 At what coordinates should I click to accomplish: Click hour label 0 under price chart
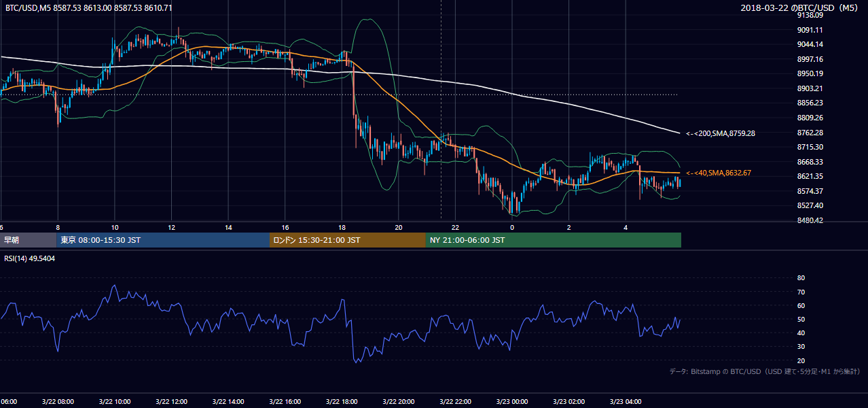(x=512, y=227)
